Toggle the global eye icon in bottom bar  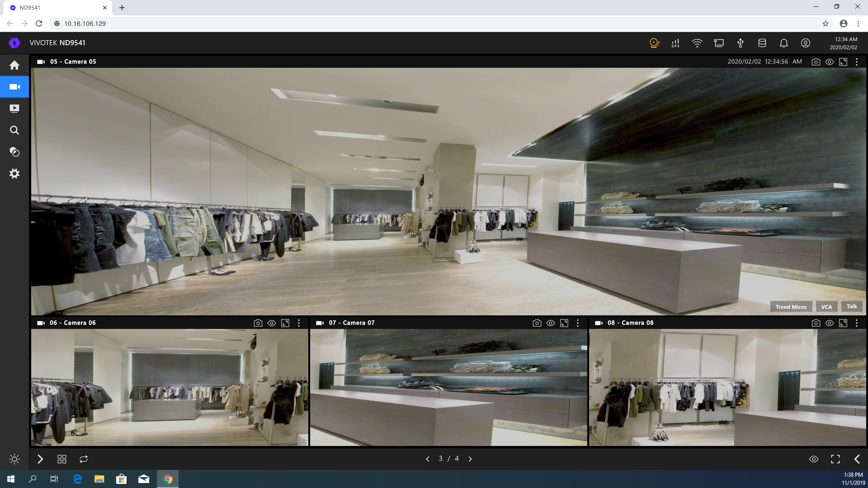[x=814, y=459]
